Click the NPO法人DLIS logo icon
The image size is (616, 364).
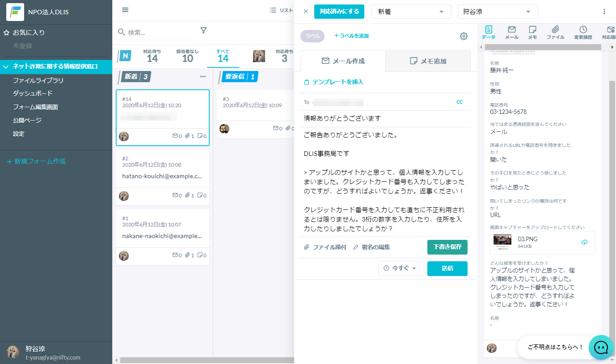(15, 12)
